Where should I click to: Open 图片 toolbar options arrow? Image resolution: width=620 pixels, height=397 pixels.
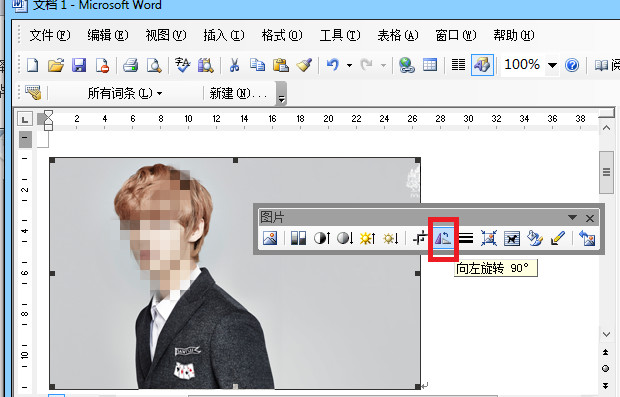pos(572,217)
